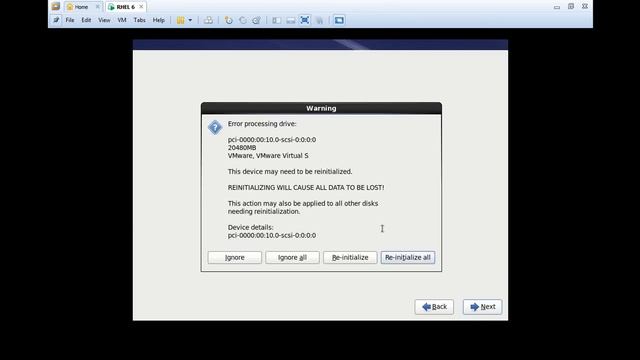Open the Edit menu

(x=86, y=20)
